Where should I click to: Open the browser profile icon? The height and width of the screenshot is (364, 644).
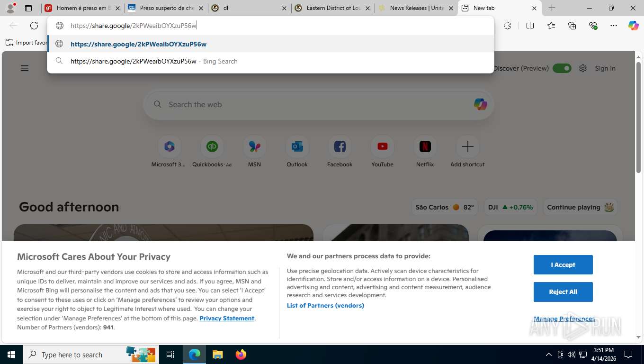(x=10, y=8)
